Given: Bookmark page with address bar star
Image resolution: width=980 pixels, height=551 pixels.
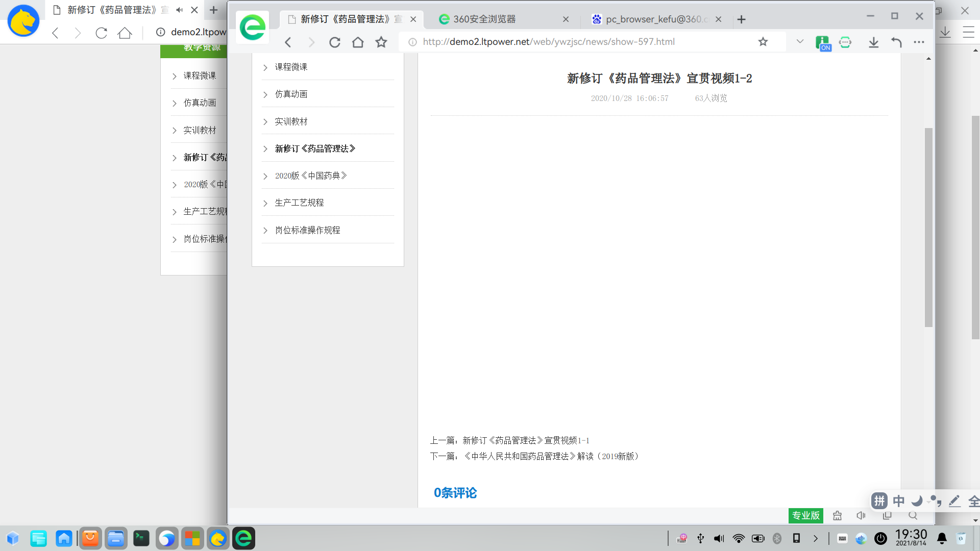Looking at the screenshot, I should click(763, 42).
